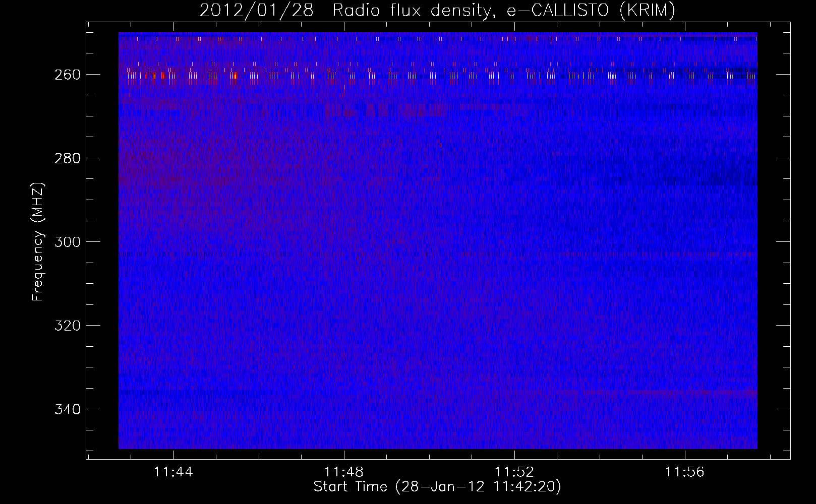Click the 'Frequency (MHZ)' axis label
Viewport: 816px width, 504px height.
(38, 241)
